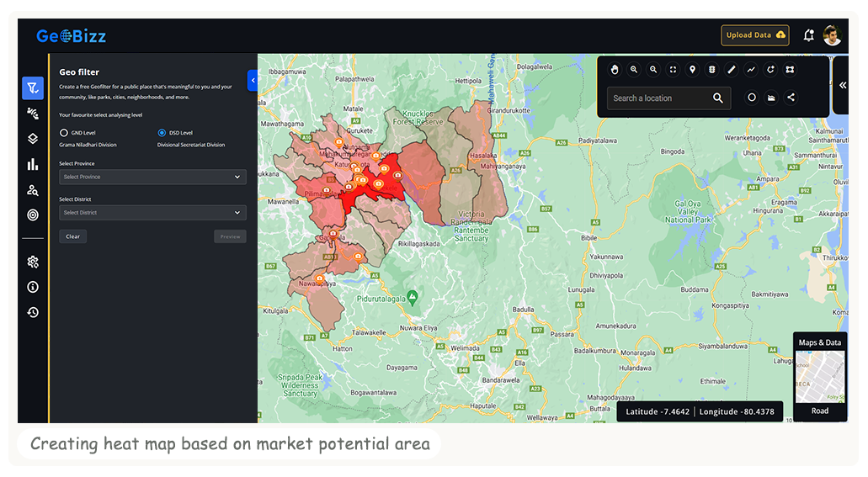Select the circle drawing tool
Viewport: 868px width, 477px height.
(751, 98)
